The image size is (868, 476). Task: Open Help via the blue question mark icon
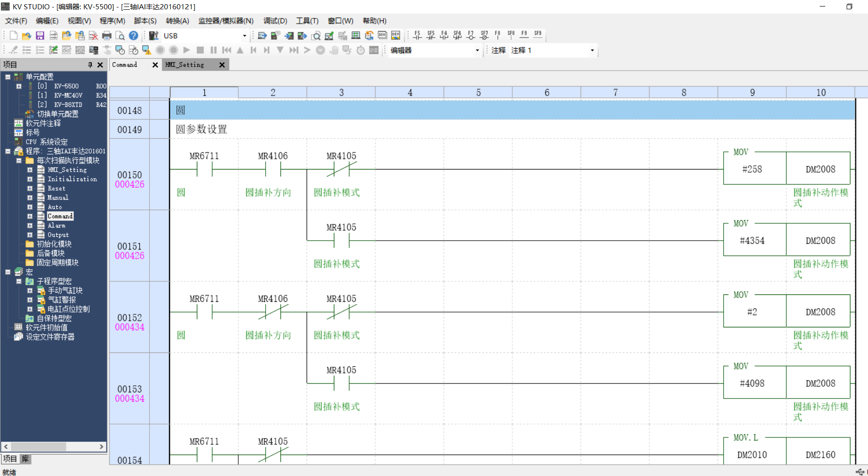click(133, 36)
